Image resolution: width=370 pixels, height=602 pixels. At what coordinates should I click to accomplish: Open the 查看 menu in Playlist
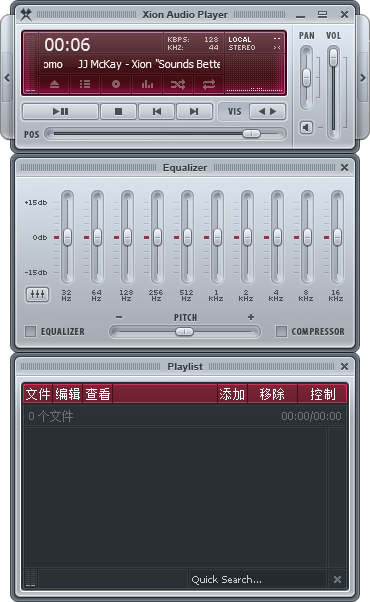[x=97, y=394]
